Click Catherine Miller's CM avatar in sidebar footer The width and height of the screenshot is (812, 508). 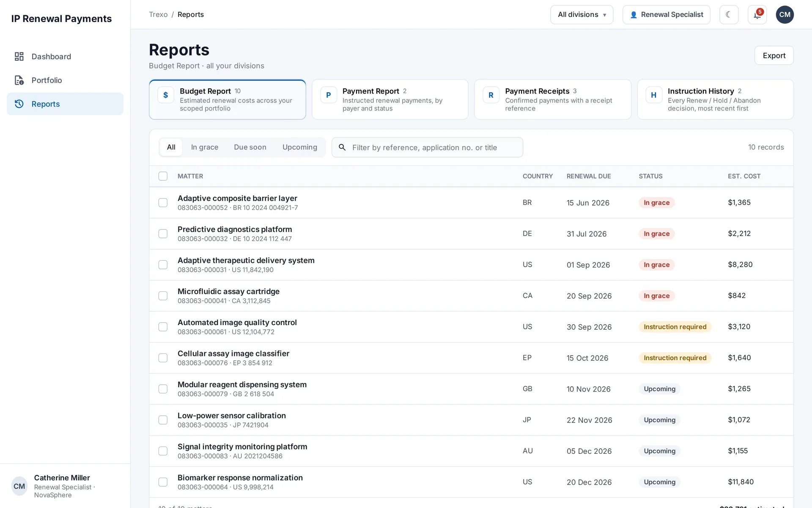pyautogui.click(x=19, y=486)
